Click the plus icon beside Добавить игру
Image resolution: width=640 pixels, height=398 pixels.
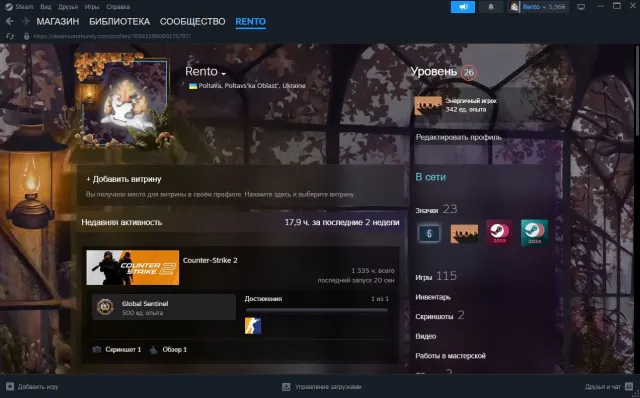(10, 387)
